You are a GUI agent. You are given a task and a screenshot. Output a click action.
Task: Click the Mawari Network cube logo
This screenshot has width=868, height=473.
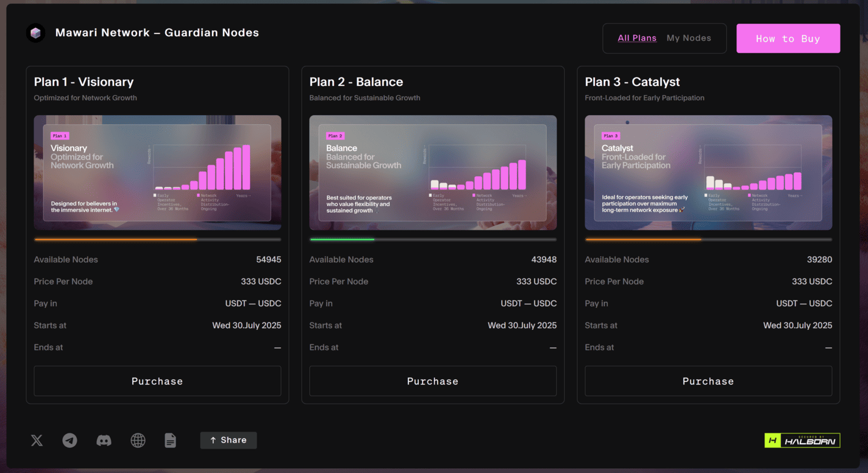[36, 33]
